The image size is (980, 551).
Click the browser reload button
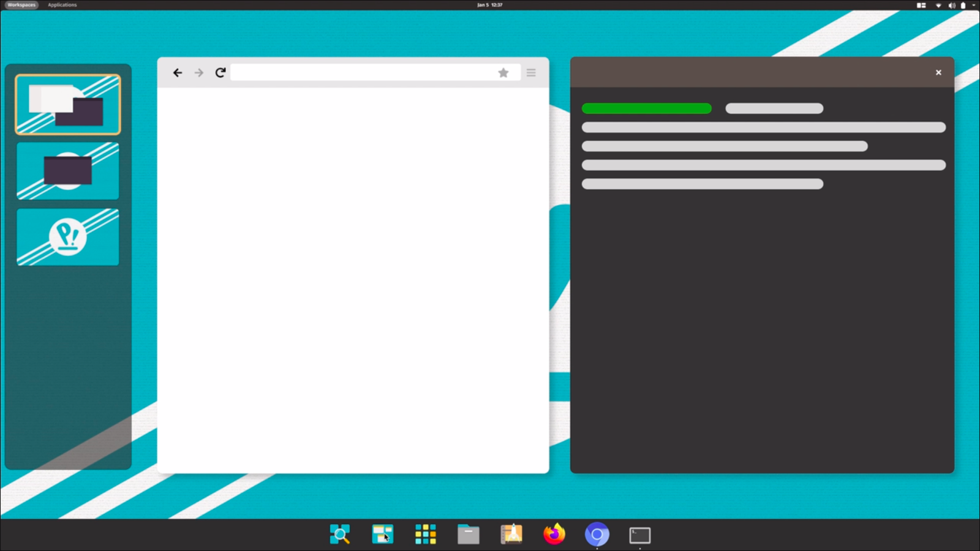[x=221, y=73]
